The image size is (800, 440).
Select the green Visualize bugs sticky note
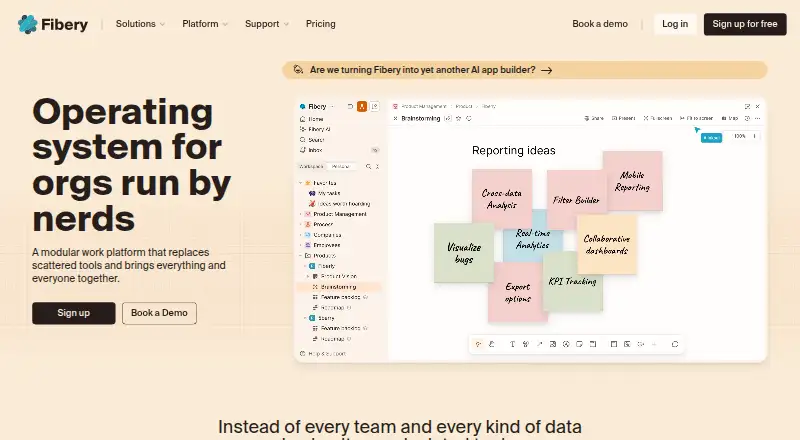[463, 253]
